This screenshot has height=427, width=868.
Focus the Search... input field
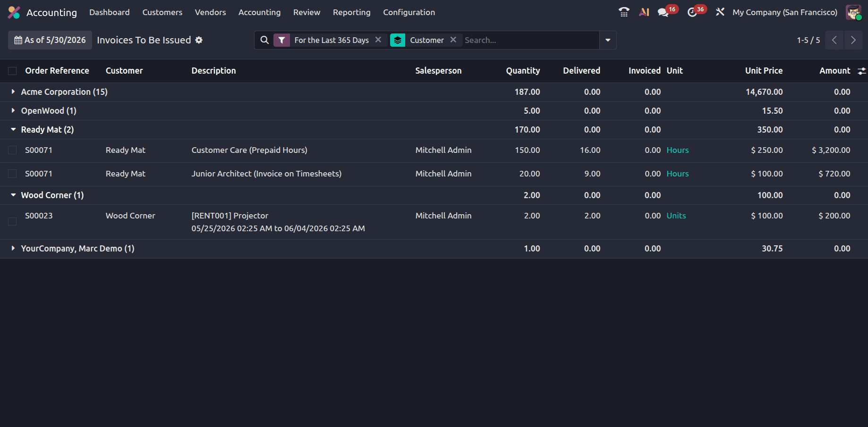coord(530,40)
